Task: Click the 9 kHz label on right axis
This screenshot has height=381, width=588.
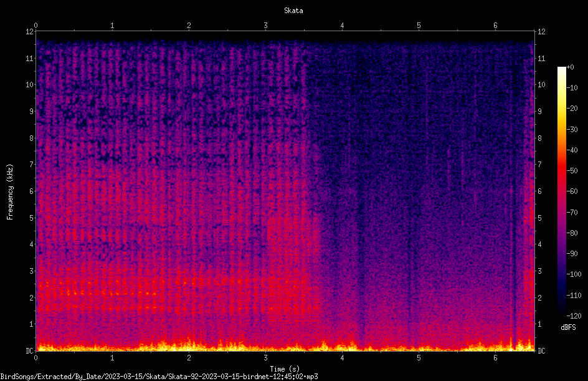Action: click(x=539, y=111)
